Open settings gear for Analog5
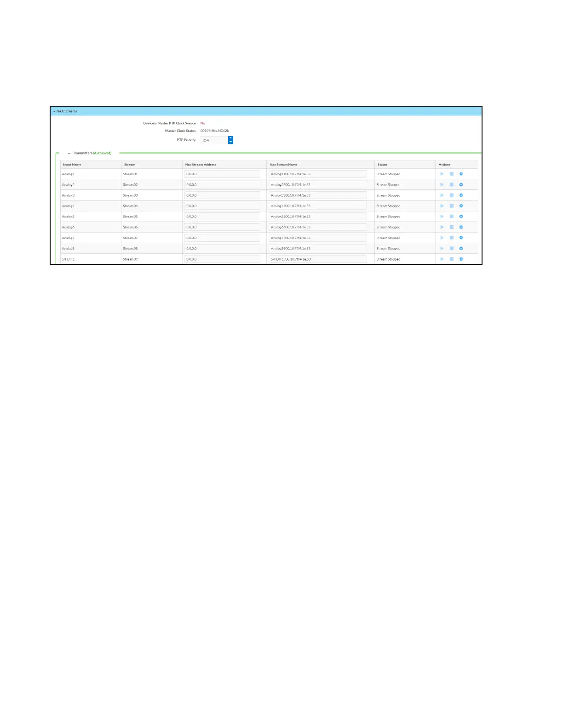563x728 pixels. pos(461,216)
